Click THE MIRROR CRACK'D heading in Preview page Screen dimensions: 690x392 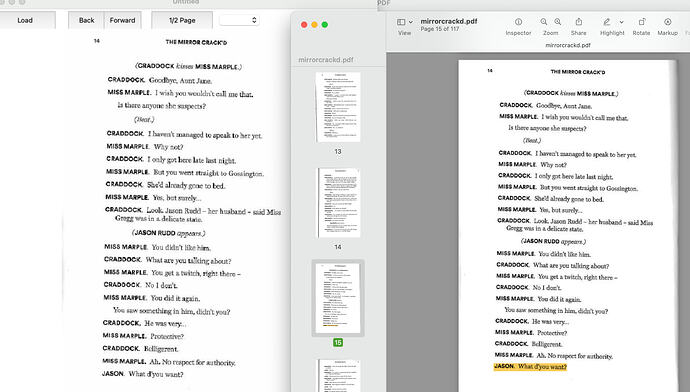pos(578,72)
